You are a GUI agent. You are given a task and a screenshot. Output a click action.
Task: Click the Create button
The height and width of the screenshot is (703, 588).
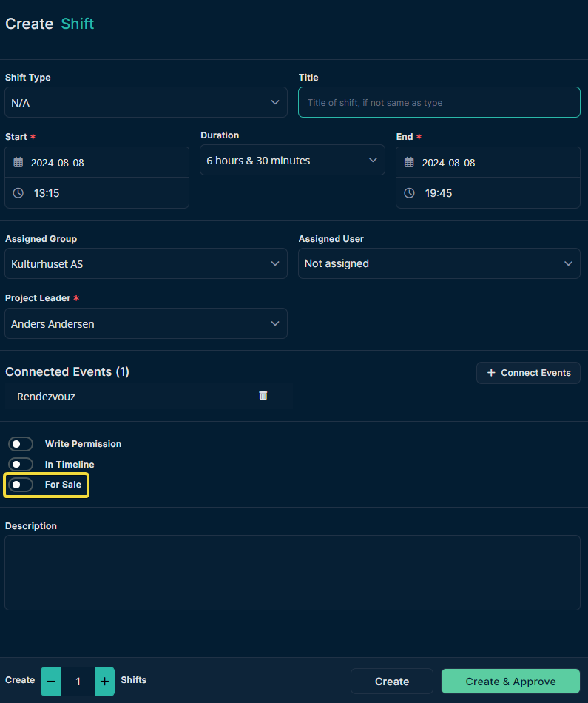tap(392, 682)
